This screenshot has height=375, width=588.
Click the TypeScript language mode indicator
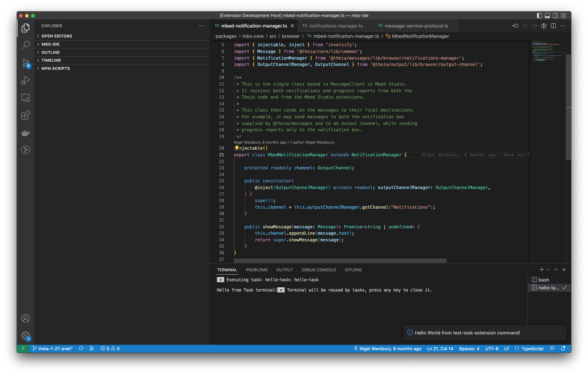point(532,348)
